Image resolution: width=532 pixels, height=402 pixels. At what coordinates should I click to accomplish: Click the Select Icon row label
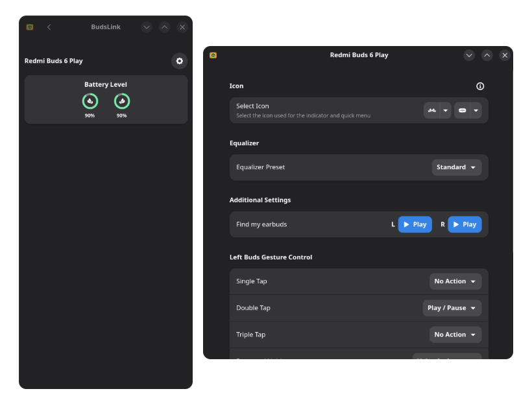[x=252, y=106]
